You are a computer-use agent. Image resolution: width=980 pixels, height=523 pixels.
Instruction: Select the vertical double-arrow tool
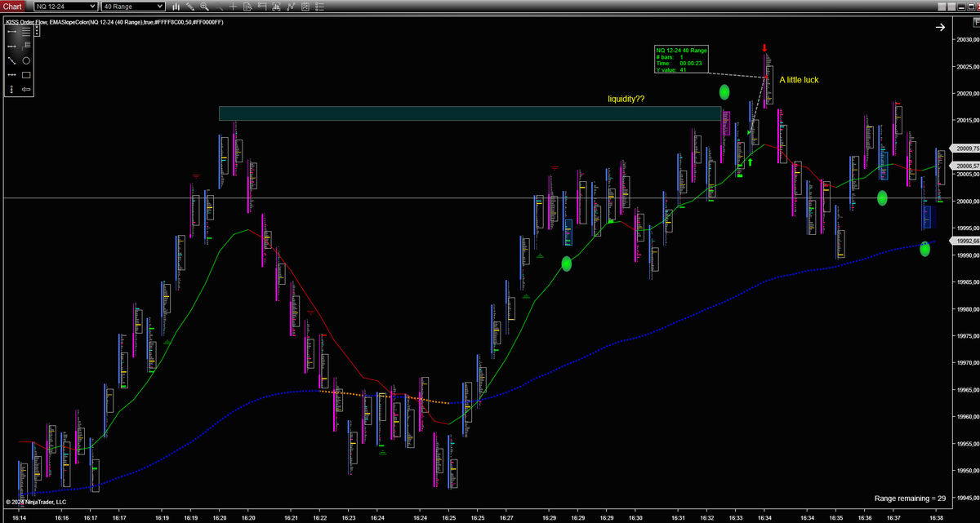point(11,89)
